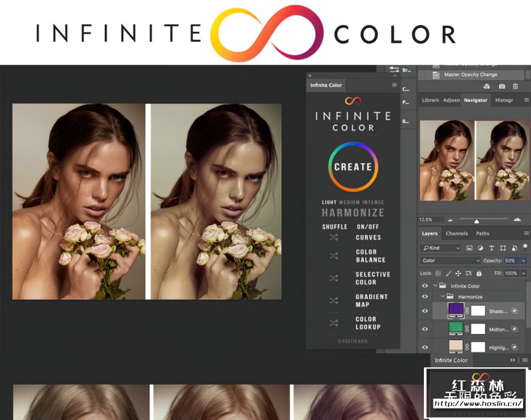This screenshot has height=420, width=531.
Task: Collapse the floating Infinite Color panel
Action: (x=394, y=76)
